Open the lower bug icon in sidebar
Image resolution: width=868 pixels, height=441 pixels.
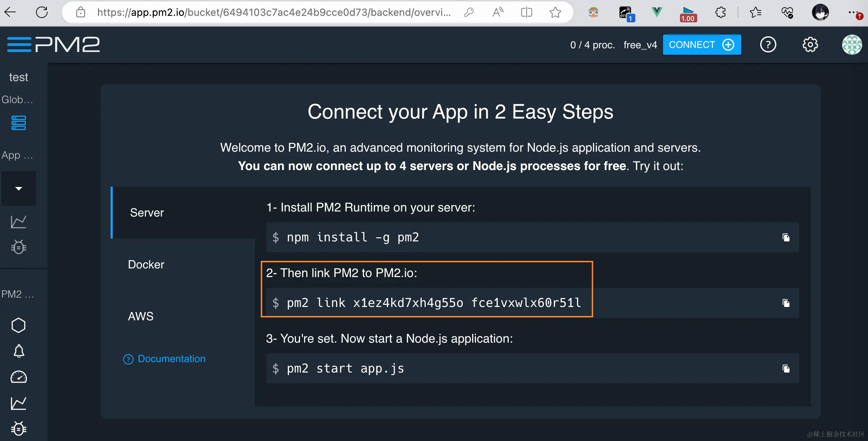pyautogui.click(x=19, y=428)
